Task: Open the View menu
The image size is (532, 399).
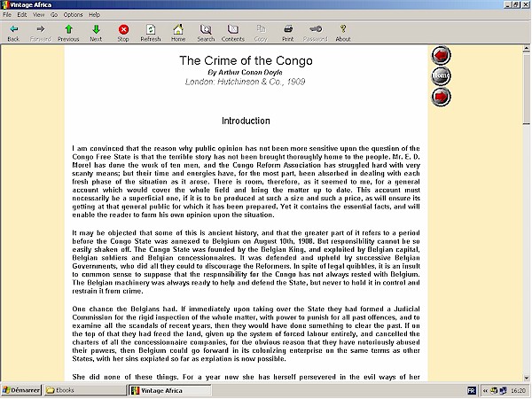Action: (39, 14)
